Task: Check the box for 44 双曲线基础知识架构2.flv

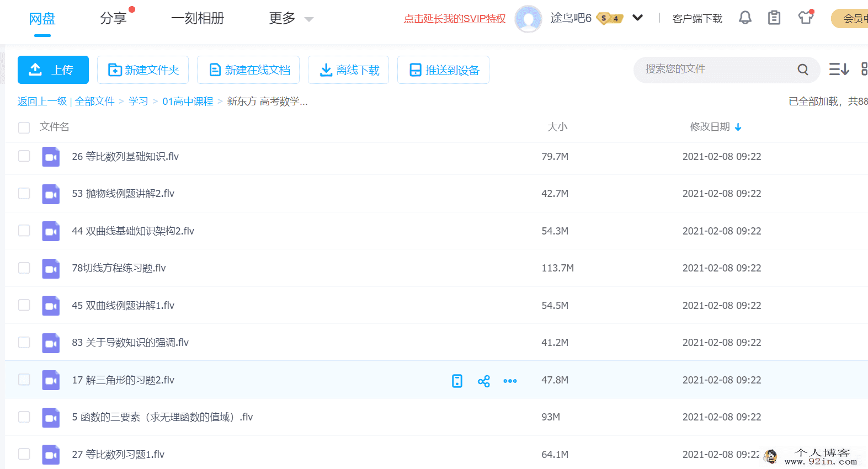Action: tap(24, 231)
